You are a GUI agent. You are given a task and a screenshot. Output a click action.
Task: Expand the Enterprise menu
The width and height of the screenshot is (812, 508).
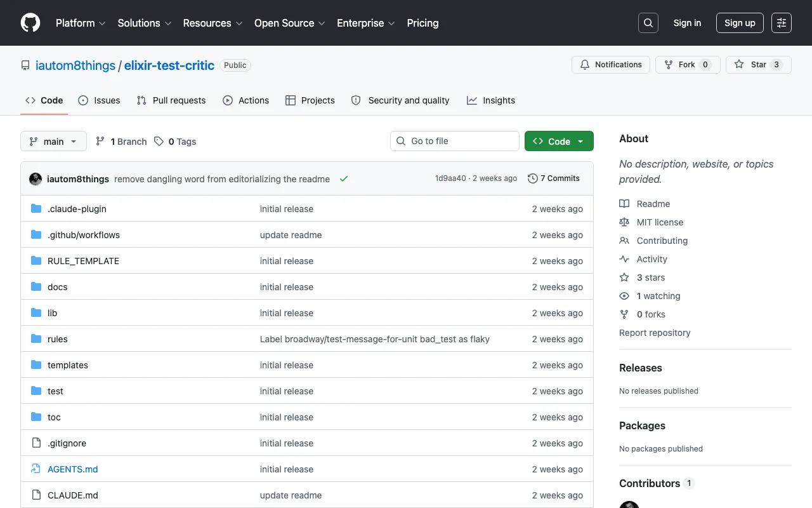coord(366,23)
